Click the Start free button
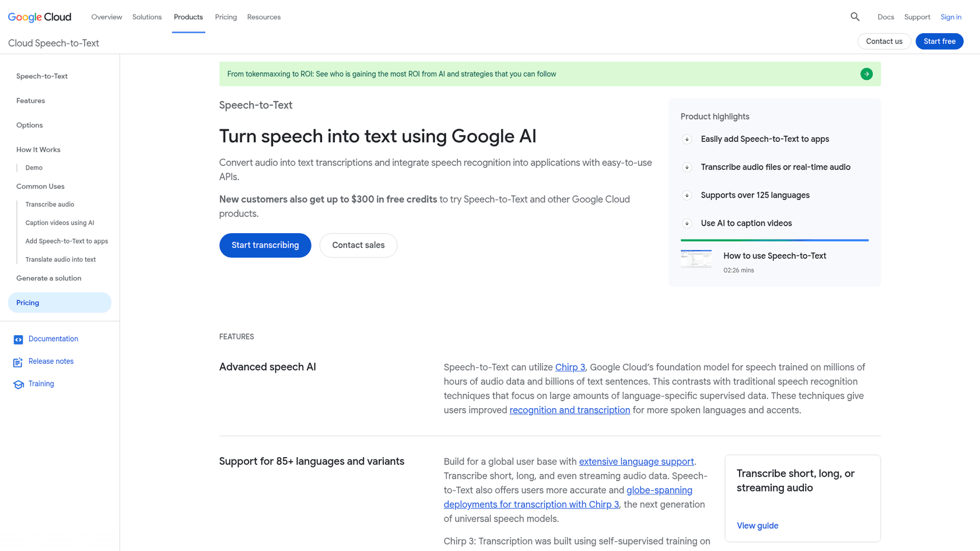 coord(939,41)
